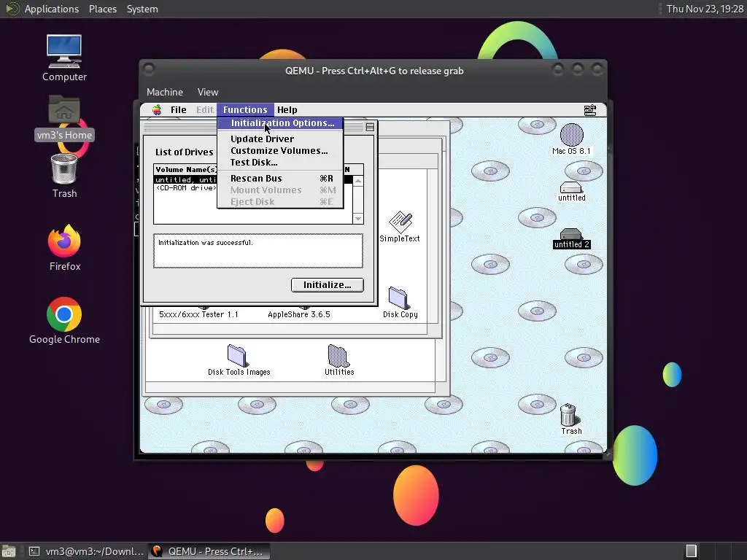Select the <CD-ROM drive> row

tap(253, 187)
